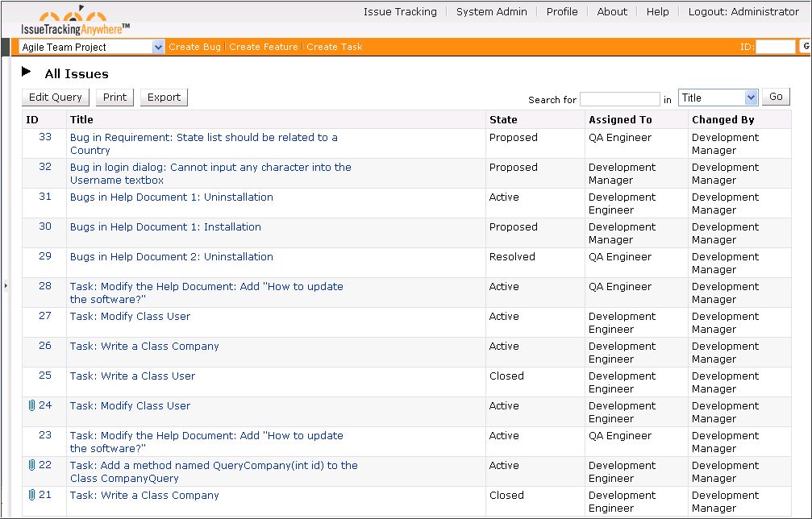Open issue 24's 'Task: Modify Class User' title
The width and height of the screenshot is (812, 519).
point(130,405)
